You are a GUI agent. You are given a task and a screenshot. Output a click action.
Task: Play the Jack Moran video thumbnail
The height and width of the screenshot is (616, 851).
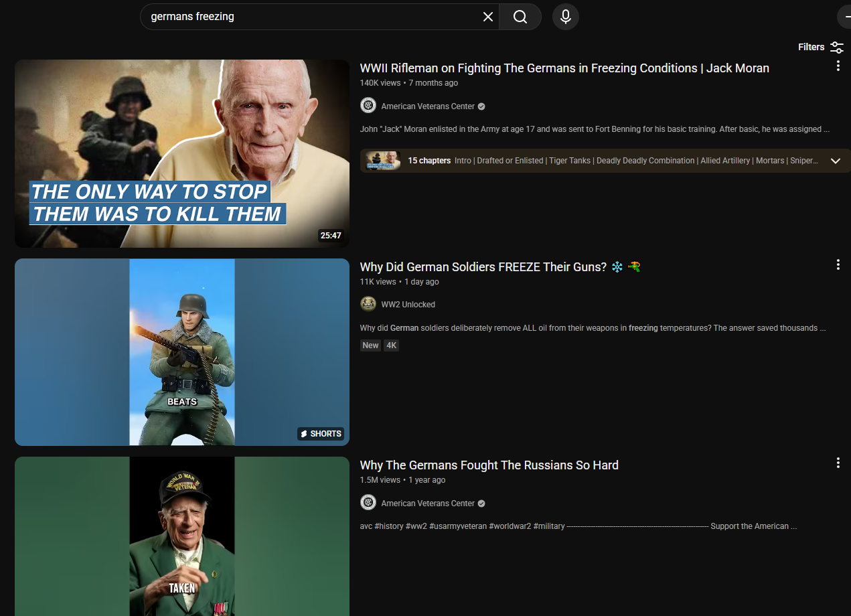click(182, 153)
